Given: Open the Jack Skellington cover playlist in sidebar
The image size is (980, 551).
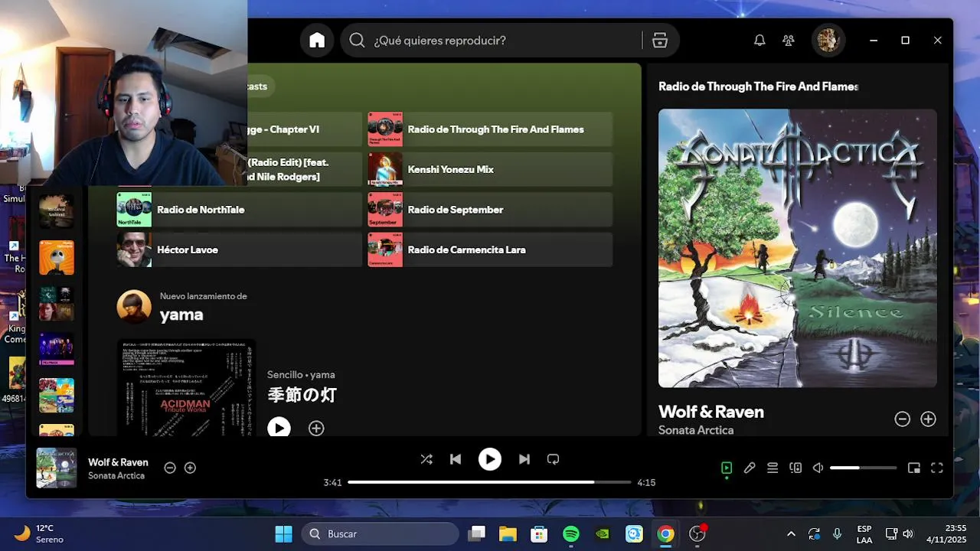Looking at the screenshot, I should pyautogui.click(x=57, y=257).
